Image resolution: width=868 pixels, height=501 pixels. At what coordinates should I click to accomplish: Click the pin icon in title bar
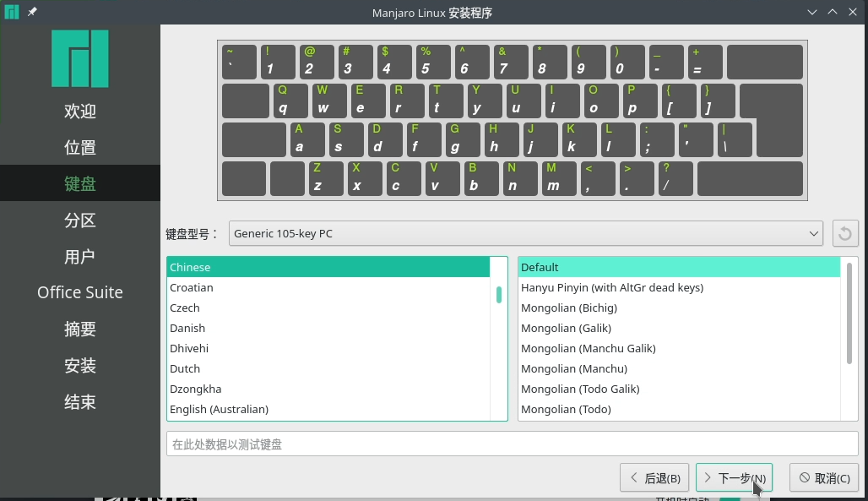pyautogui.click(x=32, y=12)
